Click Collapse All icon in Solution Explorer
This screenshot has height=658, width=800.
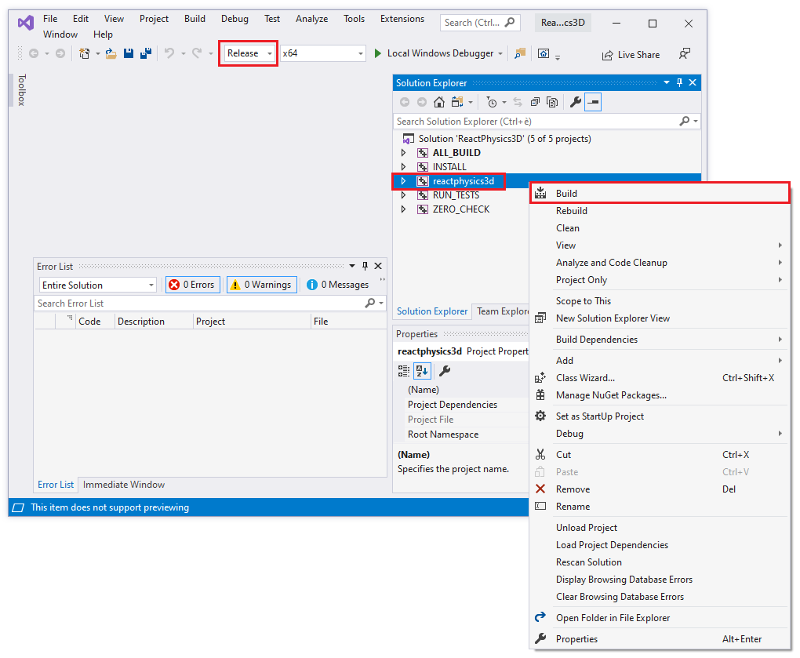[536, 102]
